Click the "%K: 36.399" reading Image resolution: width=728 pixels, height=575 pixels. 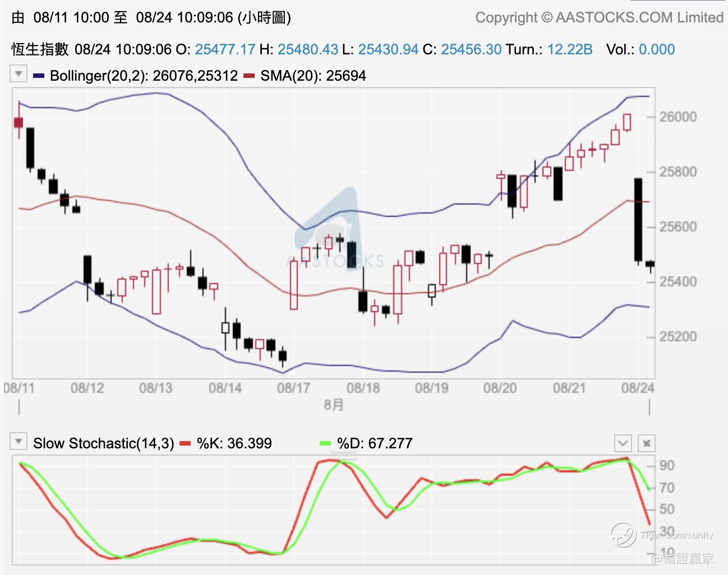tap(234, 443)
